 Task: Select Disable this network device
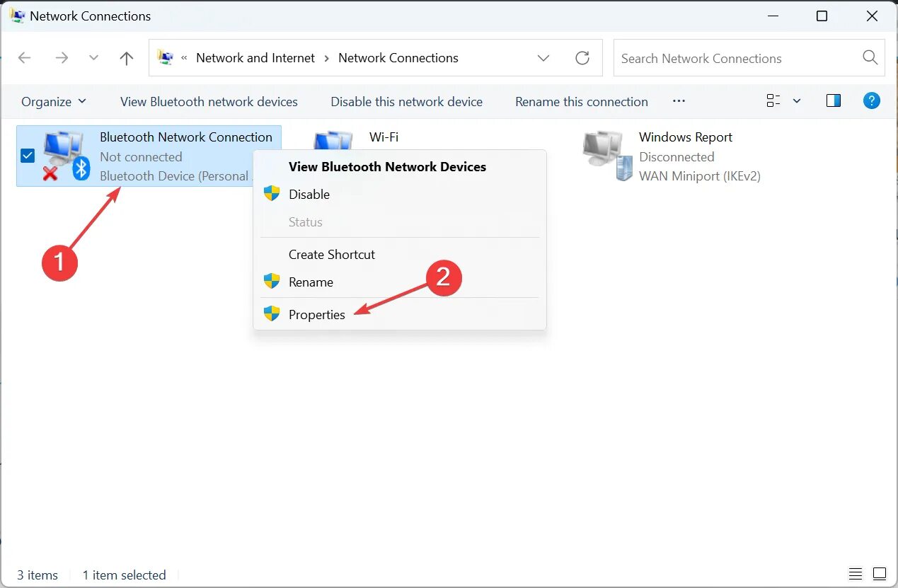tap(406, 102)
